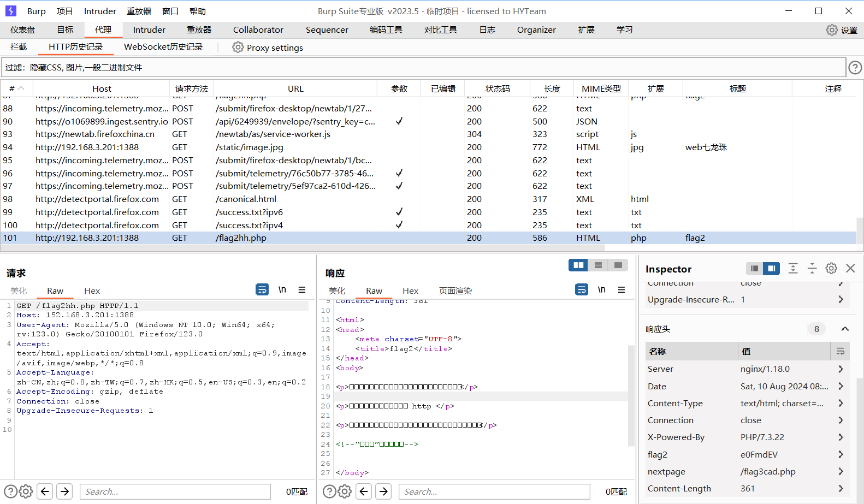Go to next match in request search
Screen dimensions: 864x504
(65, 491)
